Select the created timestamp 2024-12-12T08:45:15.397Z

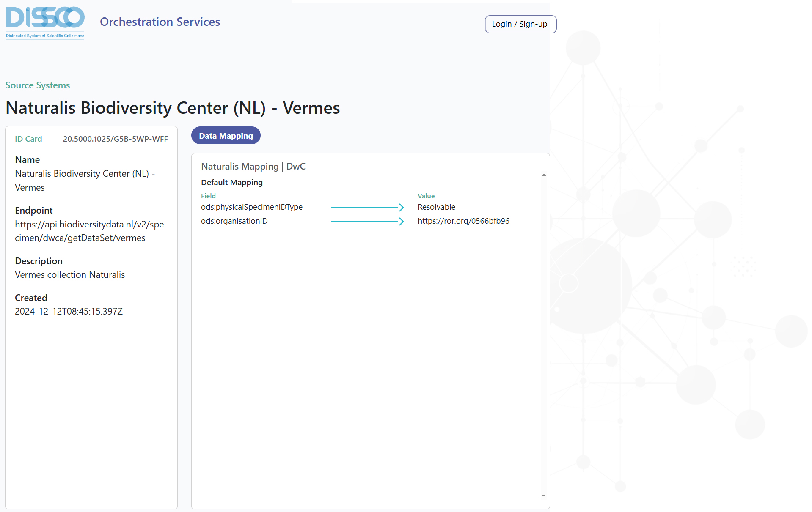pos(69,311)
